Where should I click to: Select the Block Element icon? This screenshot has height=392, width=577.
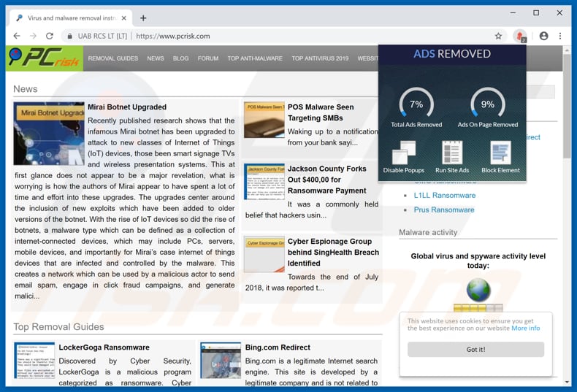500,153
